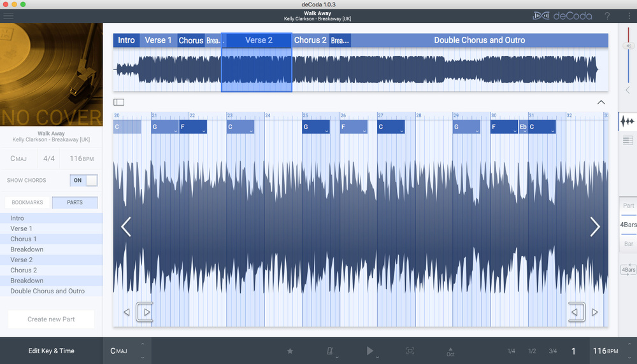Select first Breakdown in parts list

(x=51, y=249)
